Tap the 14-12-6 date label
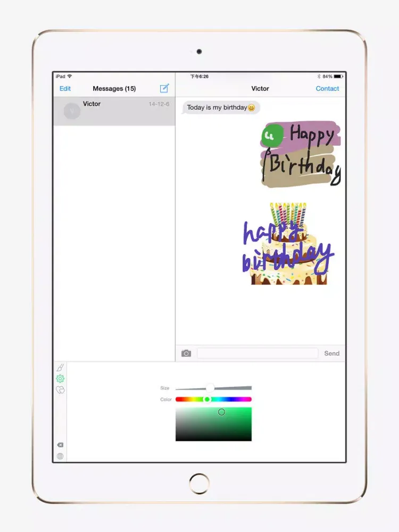399x532 pixels. 159,104
